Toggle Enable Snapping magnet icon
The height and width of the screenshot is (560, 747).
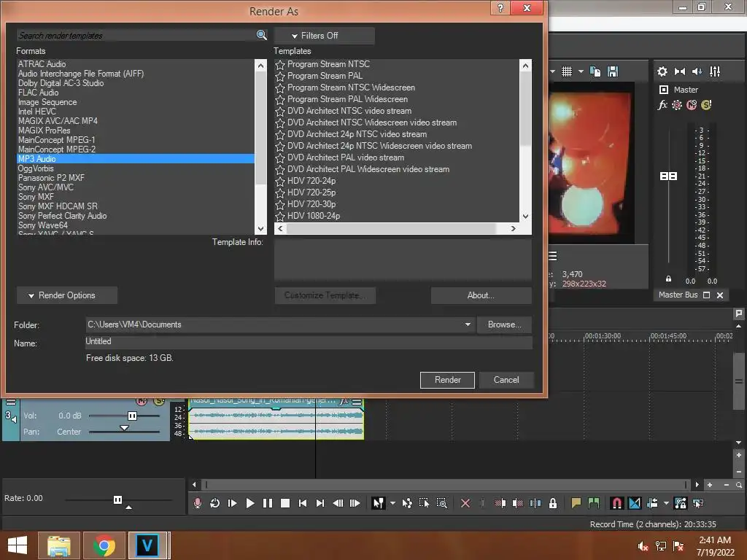[616, 503]
